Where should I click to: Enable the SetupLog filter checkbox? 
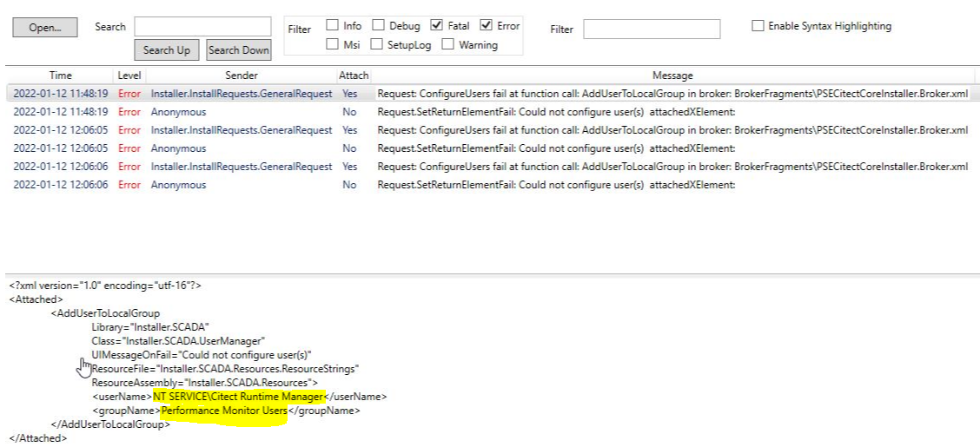tap(376, 45)
